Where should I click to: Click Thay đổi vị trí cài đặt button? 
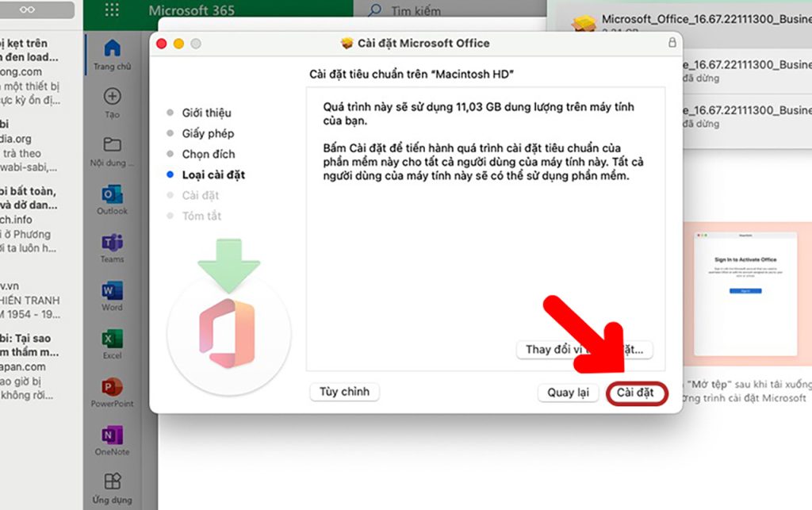click(584, 349)
